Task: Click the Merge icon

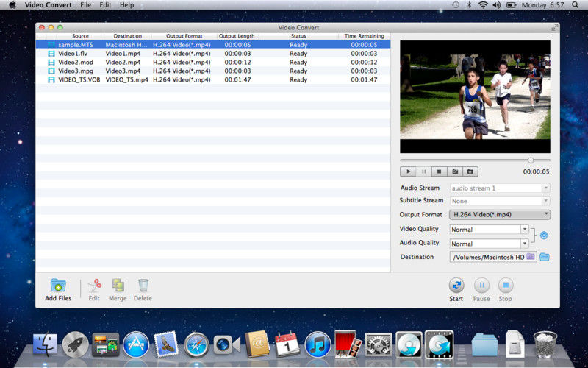Action: click(x=118, y=286)
